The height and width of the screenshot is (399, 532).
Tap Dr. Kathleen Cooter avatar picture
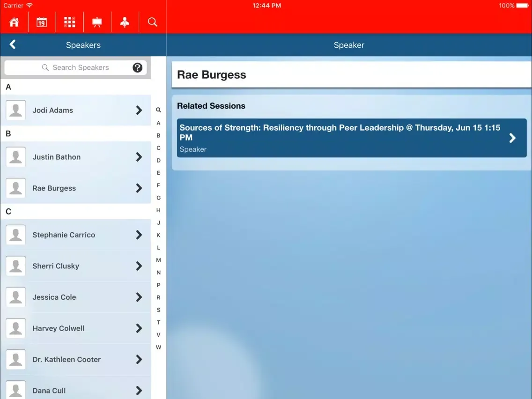coord(15,359)
